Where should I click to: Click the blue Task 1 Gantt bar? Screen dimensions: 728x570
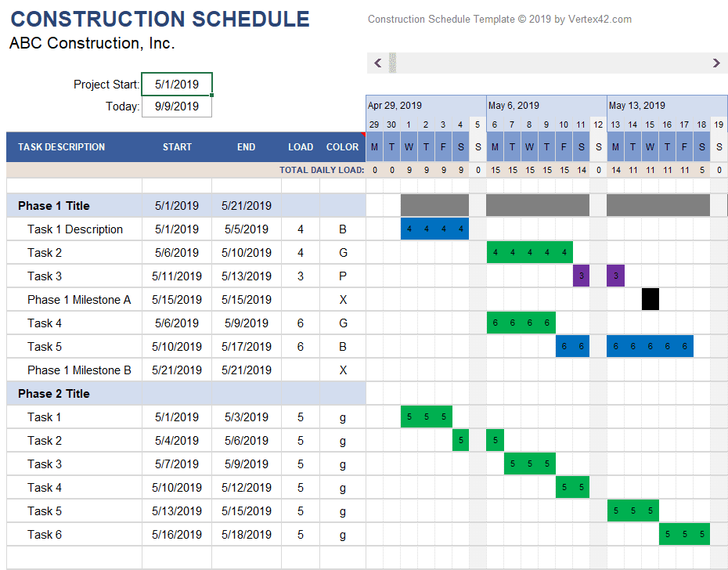click(433, 229)
